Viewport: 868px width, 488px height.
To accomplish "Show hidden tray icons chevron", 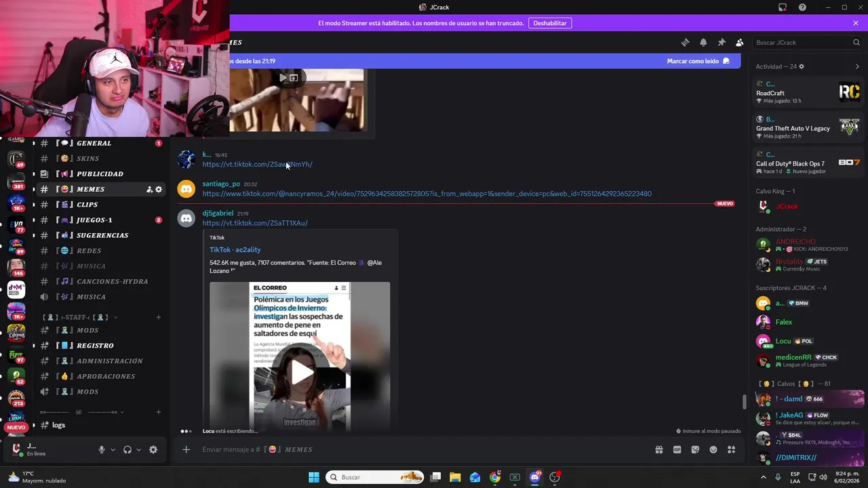I will (x=764, y=477).
